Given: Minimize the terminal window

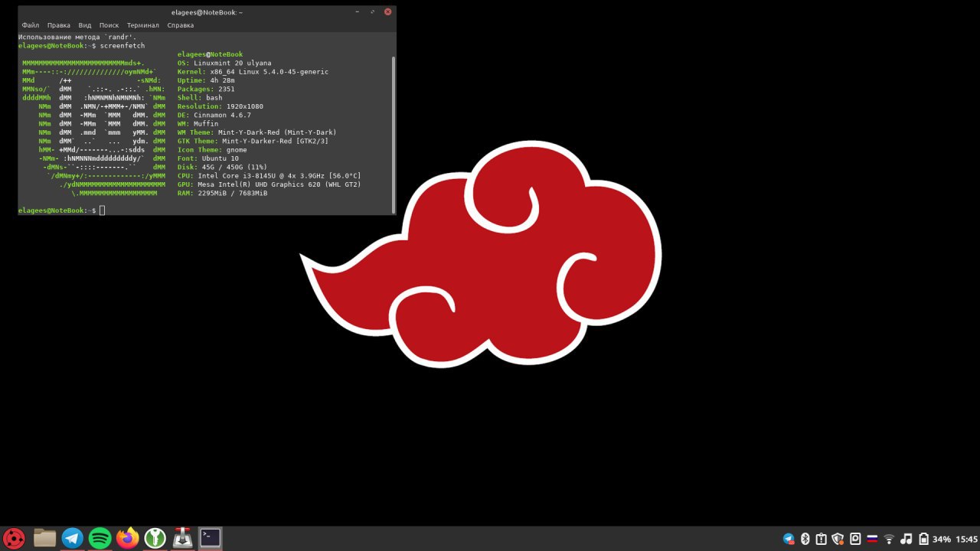Looking at the screenshot, I should (x=358, y=12).
